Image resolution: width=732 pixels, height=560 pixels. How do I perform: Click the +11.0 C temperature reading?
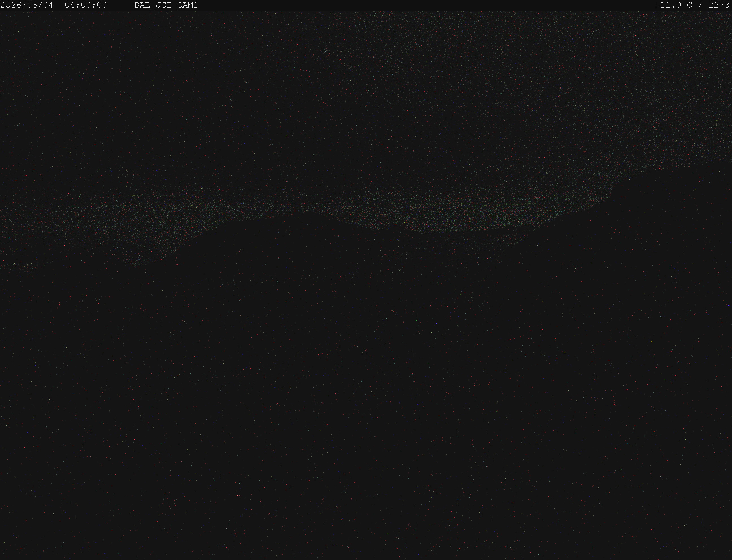click(674, 5)
